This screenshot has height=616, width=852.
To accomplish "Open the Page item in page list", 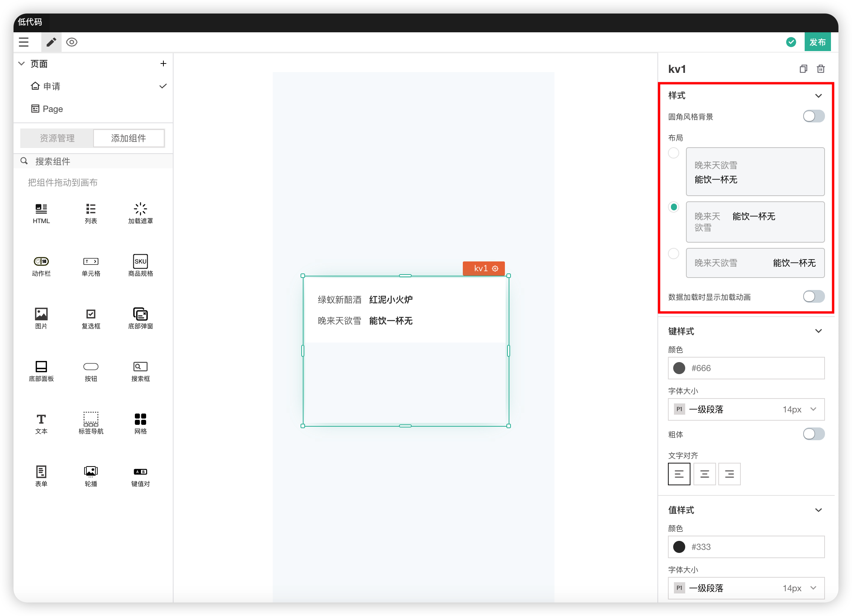I will pyautogui.click(x=53, y=109).
